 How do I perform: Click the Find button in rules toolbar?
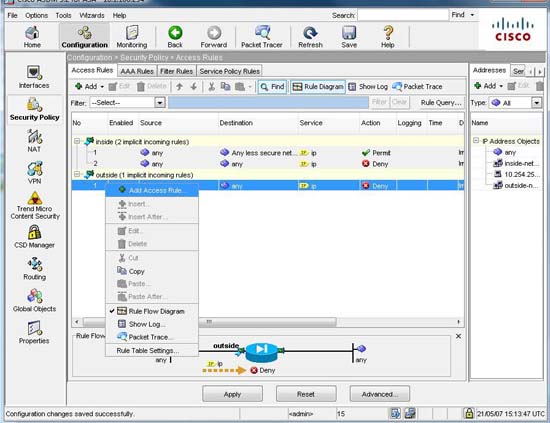273,87
